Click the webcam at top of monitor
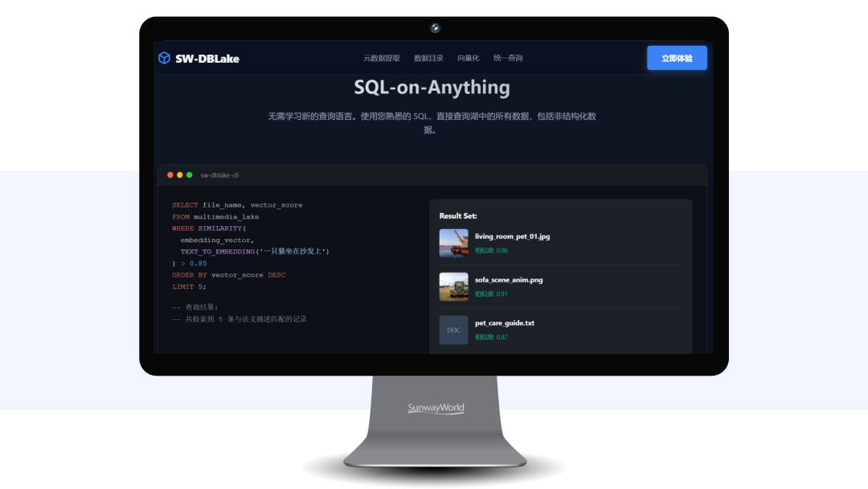Viewport: 868px width, 489px height. [x=435, y=28]
